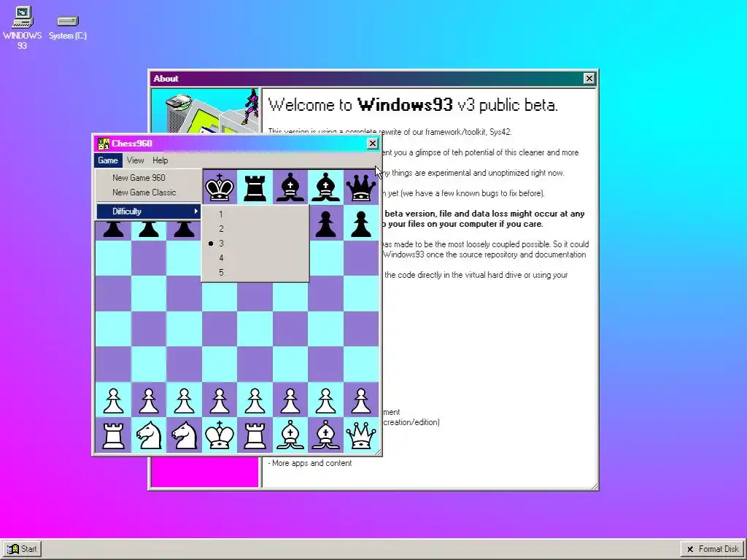Select the white queen piece

(360, 435)
